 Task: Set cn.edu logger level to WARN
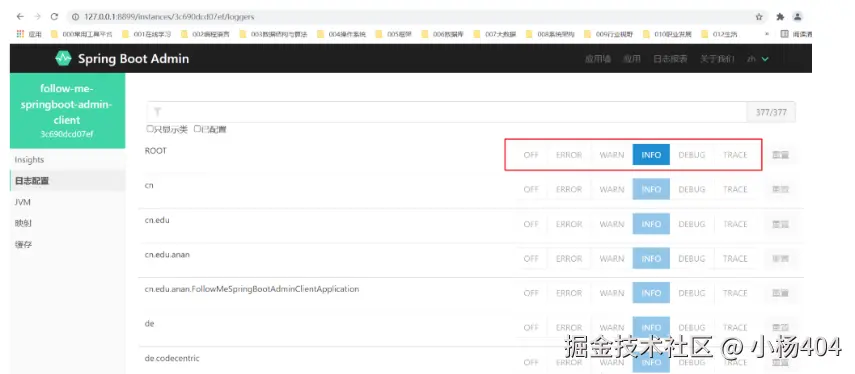coord(611,224)
